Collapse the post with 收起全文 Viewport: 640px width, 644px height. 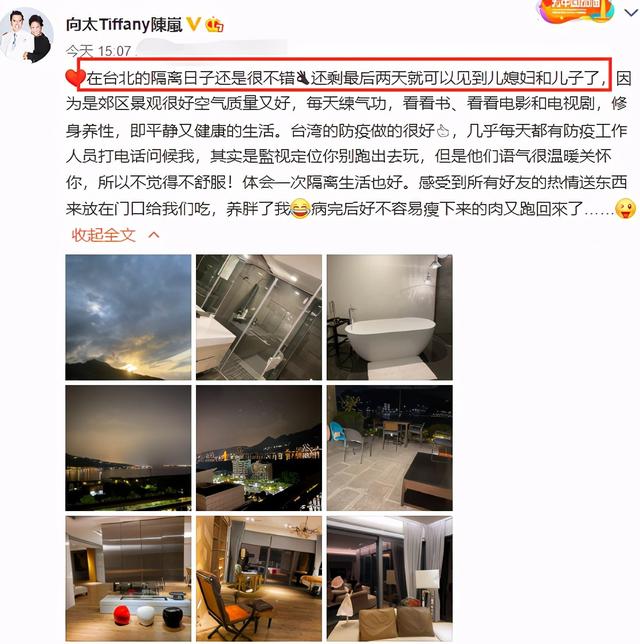tap(104, 235)
